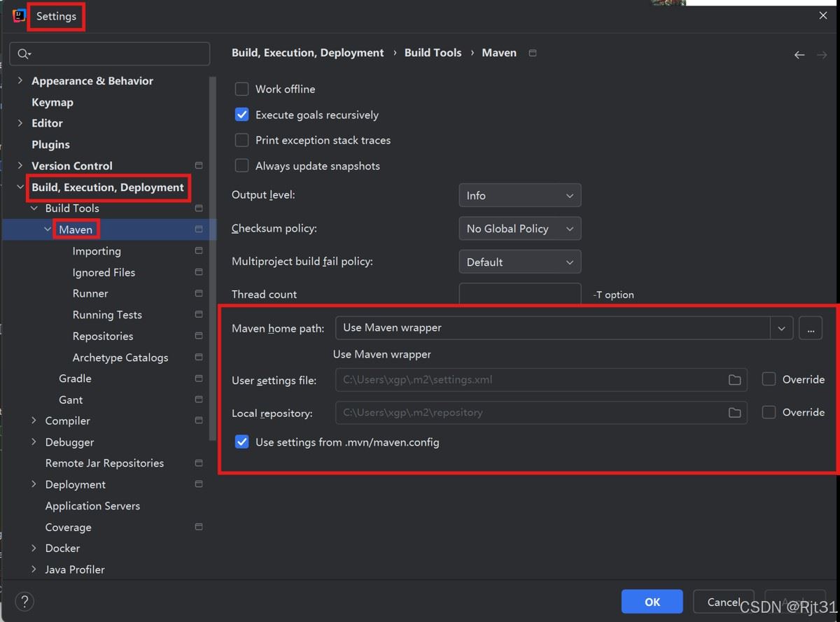Toggle Override for User settings file
The width and height of the screenshot is (840, 622).
(x=769, y=379)
